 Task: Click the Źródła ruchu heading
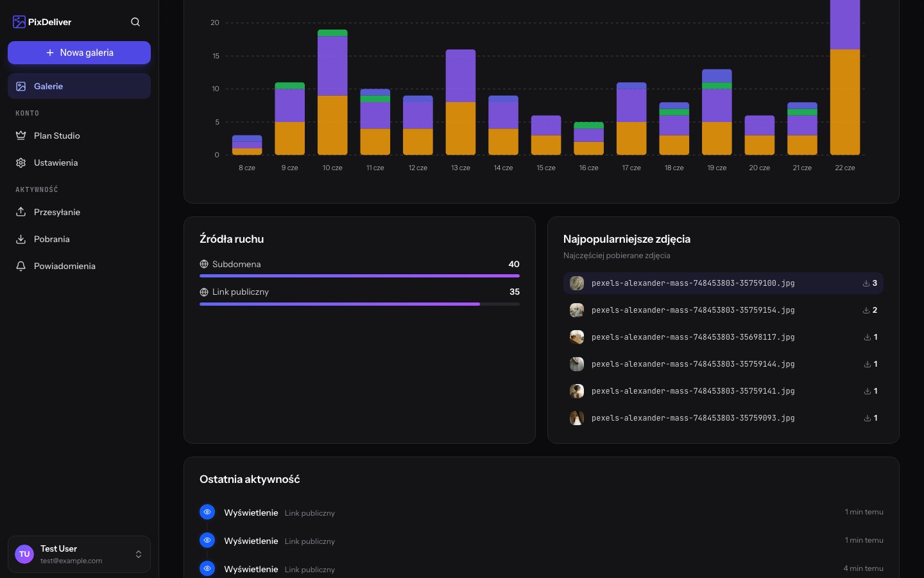point(232,239)
